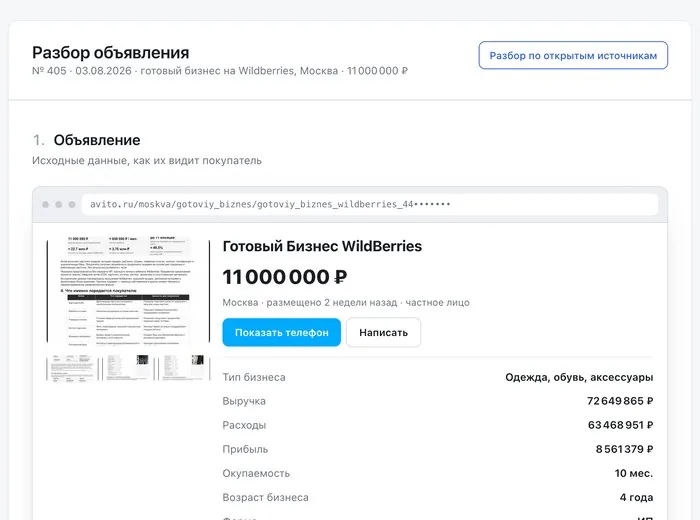
Task: Click the 'Прибыль' label
Action: pyautogui.click(x=246, y=449)
